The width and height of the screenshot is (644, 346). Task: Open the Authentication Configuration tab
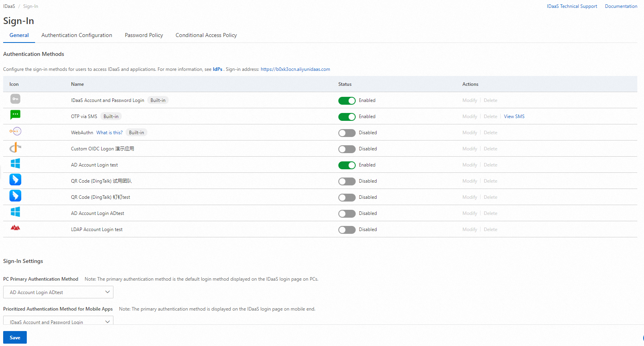(77, 35)
